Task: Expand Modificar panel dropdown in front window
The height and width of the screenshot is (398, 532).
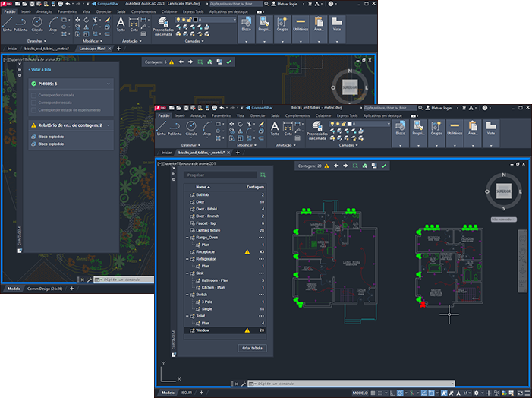Action: point(247,145)
